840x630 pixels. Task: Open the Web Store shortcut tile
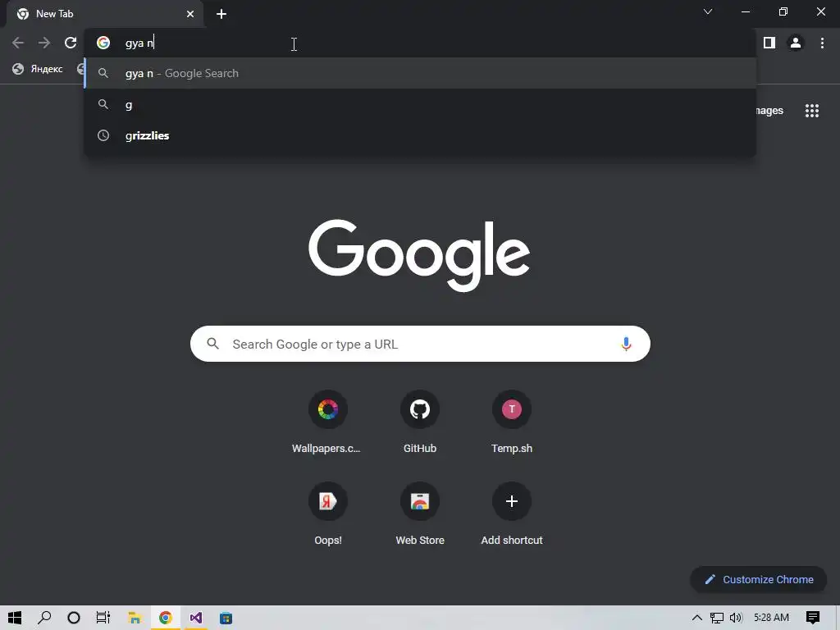click(x=420, y=515)
